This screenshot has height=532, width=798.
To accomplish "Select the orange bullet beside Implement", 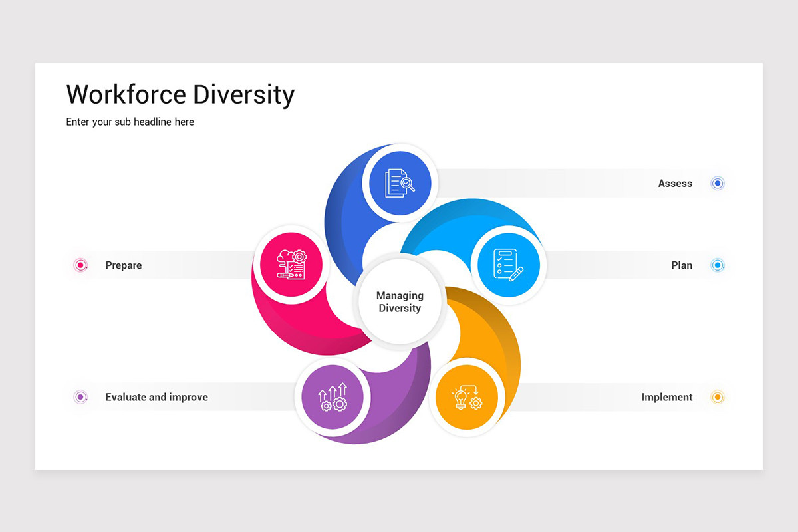I will pos(717,397).
